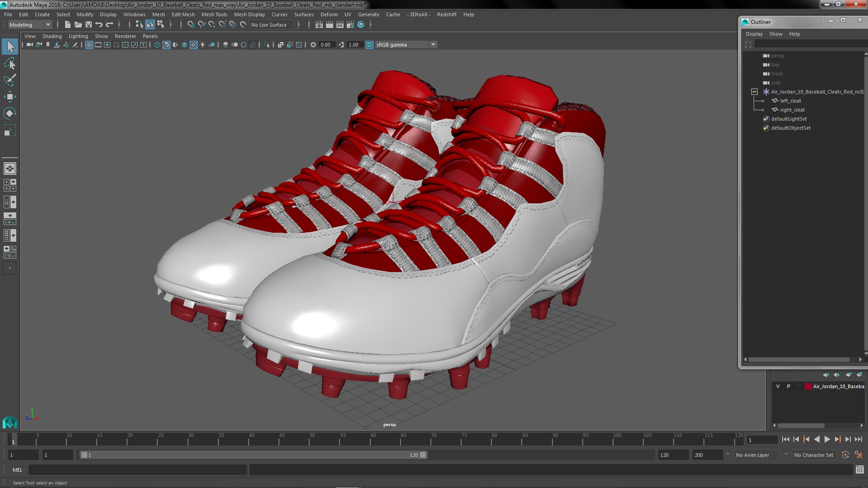Image resolution: width=868 pixels, height=488 pixels.
Task: Play the animation forward
Action: [x=827, y=439]
